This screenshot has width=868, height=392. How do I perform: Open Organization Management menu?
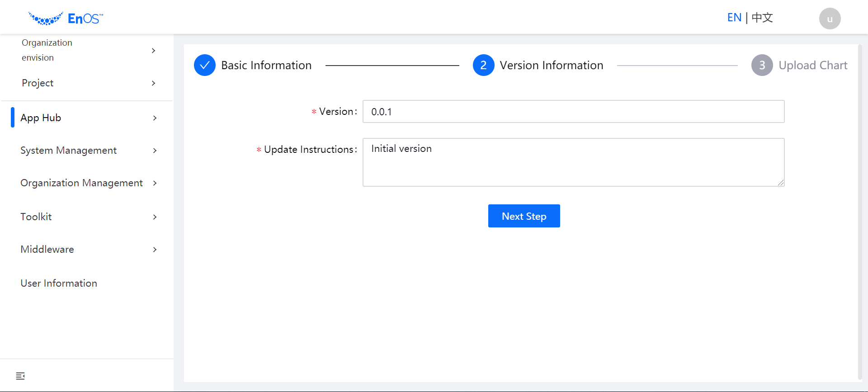81,183
